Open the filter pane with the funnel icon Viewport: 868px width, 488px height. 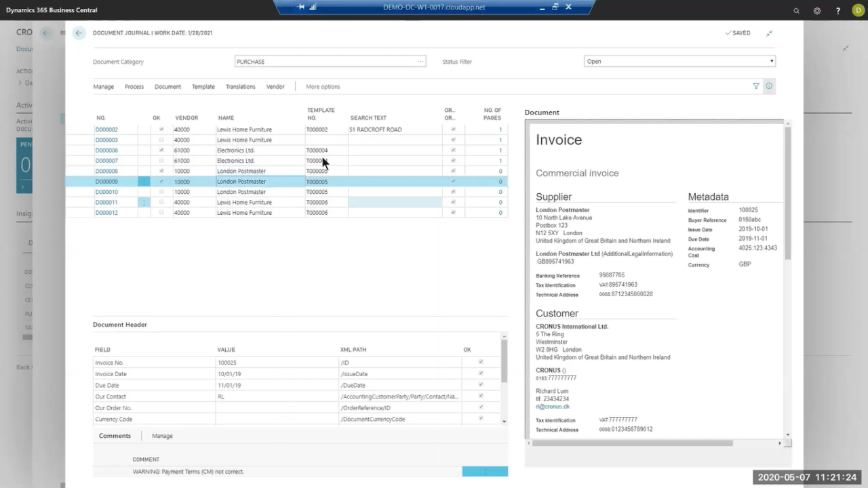pos(756,86)
